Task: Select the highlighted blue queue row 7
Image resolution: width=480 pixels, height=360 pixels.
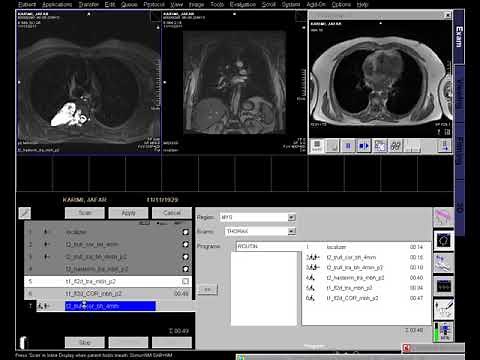Action: [x=110, y=306]
